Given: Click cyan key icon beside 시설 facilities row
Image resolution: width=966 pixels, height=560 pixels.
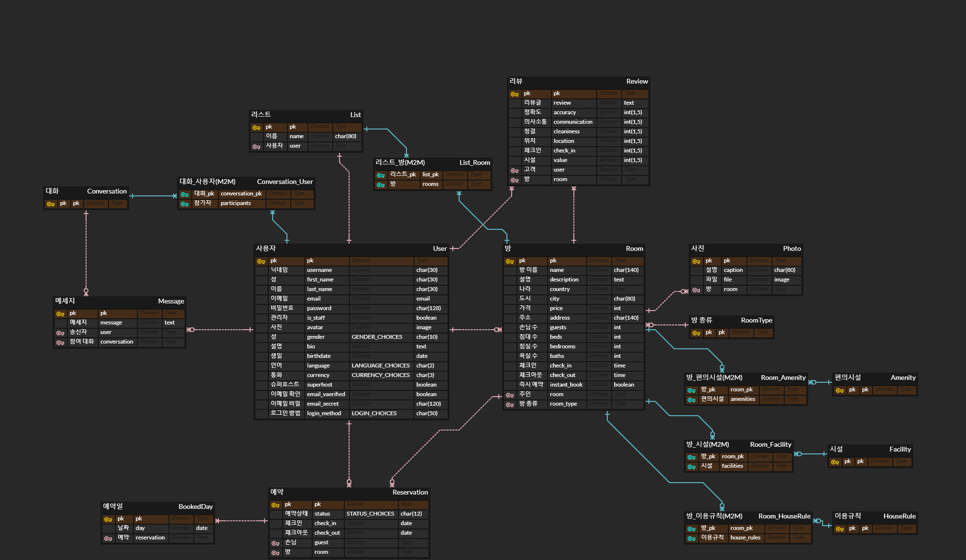Looking at the screenshot, I should point(692,466).
